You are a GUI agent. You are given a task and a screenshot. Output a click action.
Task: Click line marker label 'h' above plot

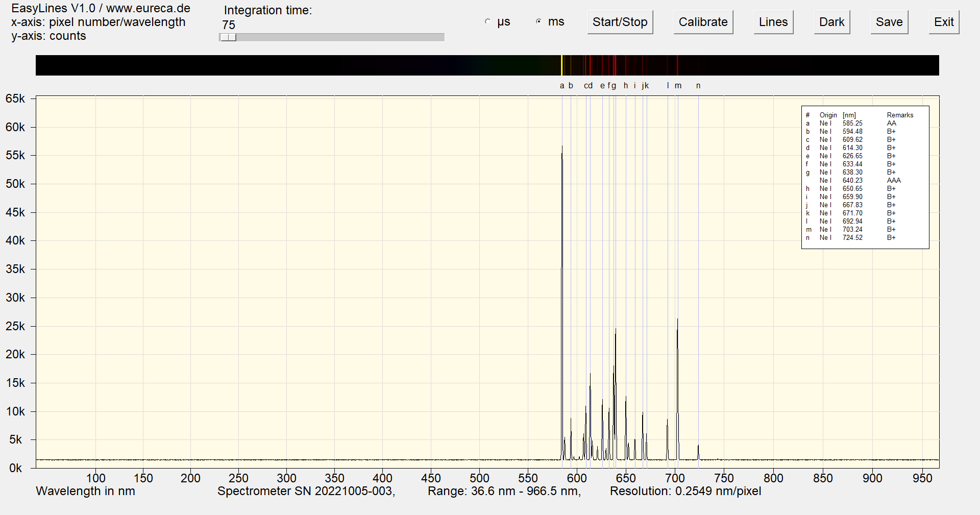(626, 86)
